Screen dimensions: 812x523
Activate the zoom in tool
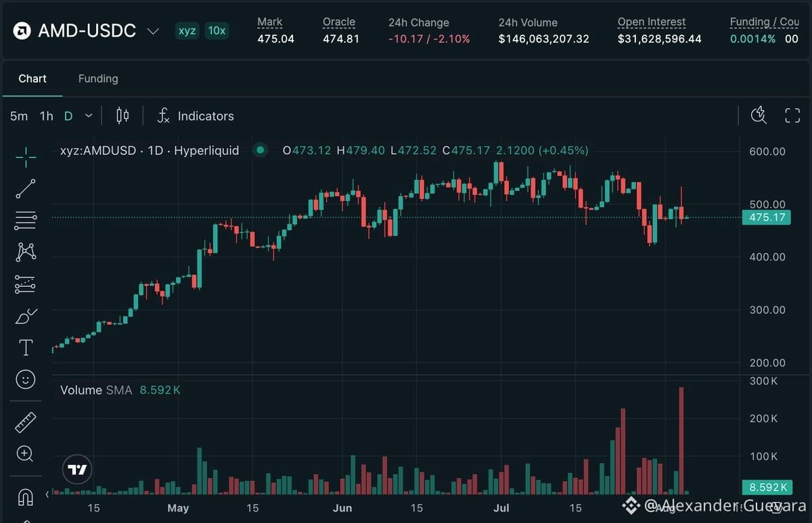click(26, 453)
